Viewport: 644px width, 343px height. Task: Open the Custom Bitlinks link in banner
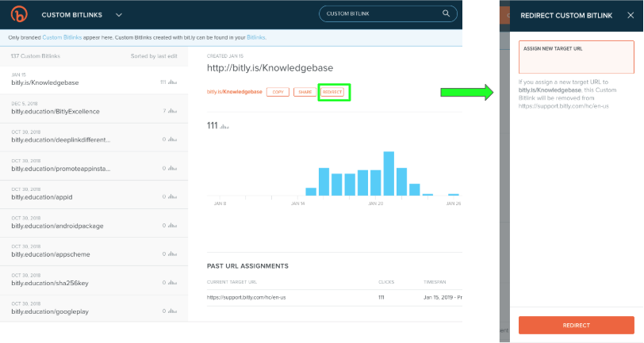coord(62,37)
